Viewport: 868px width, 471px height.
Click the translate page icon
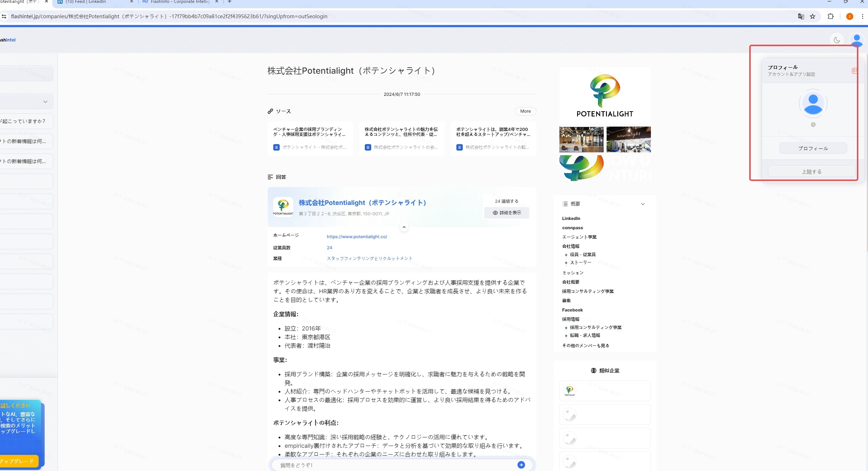[801, 16]
